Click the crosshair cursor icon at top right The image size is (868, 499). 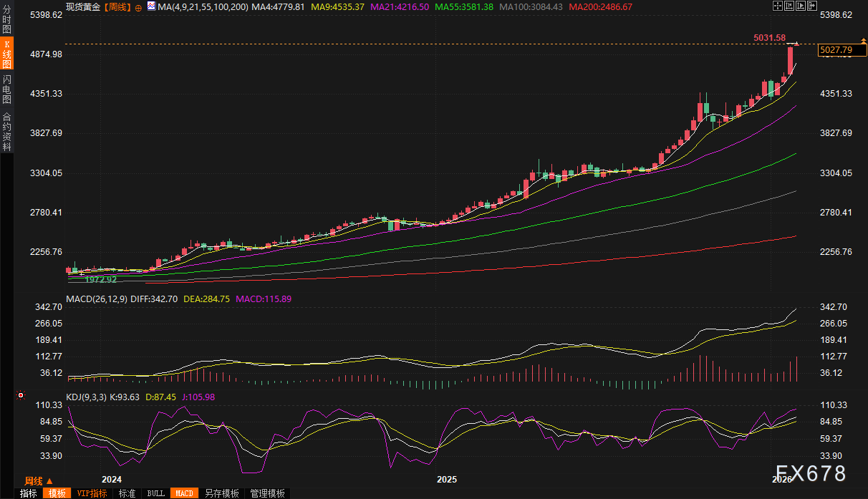coord(778,6)
